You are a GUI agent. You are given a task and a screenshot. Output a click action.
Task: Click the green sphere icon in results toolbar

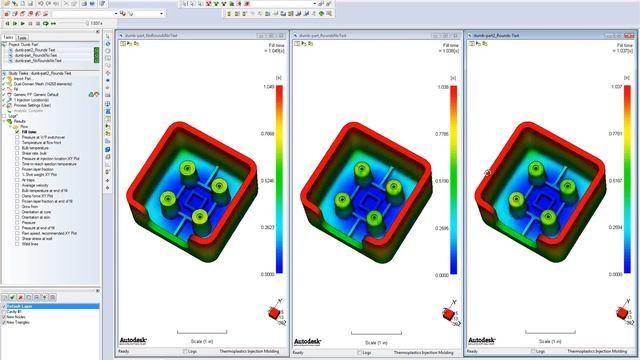pos(321,13)
